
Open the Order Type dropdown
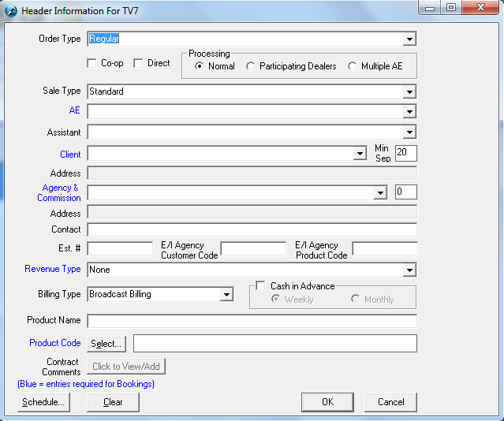(409, 39)
